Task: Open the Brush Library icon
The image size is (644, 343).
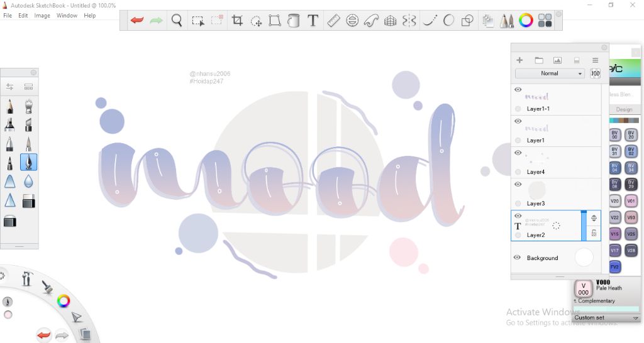Action: [28, 87]
